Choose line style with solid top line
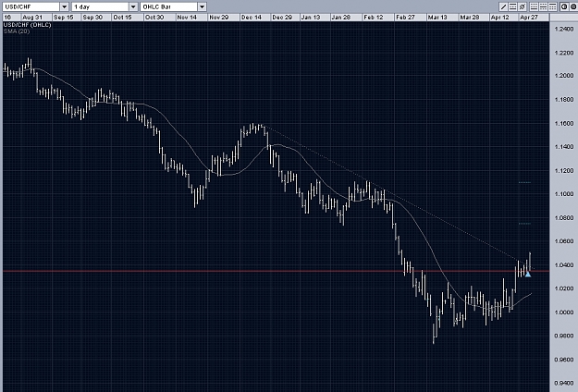 552,6
